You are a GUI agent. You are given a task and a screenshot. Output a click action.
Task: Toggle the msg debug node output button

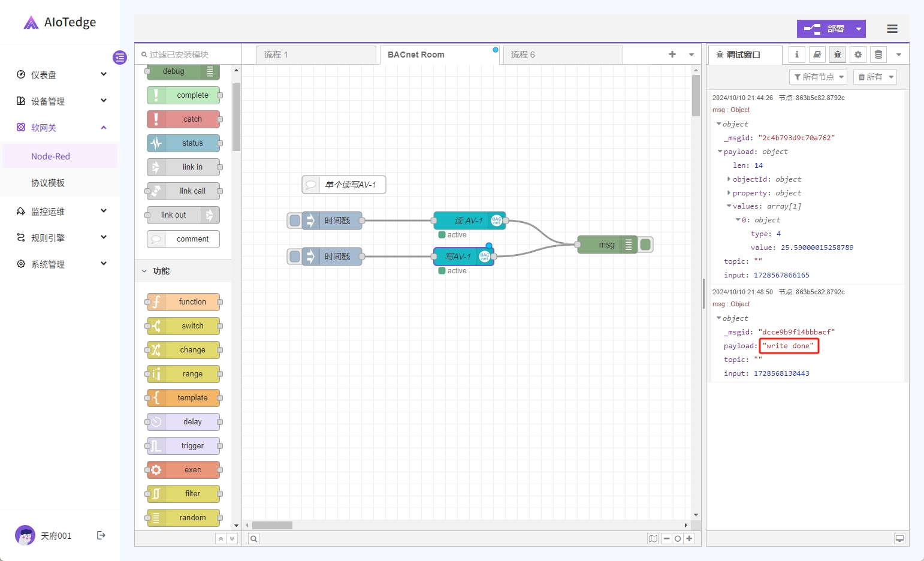[x=645, y=245]
